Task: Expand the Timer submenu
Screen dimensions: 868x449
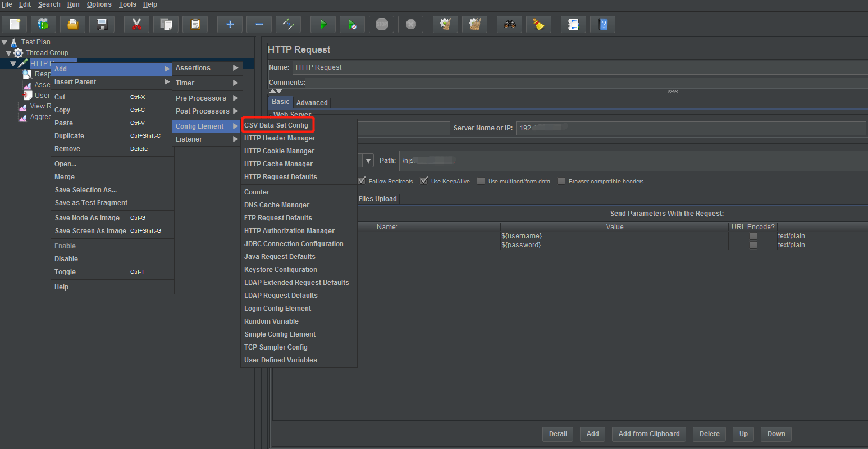Action: pyautogui.click(x=207, y=83)
